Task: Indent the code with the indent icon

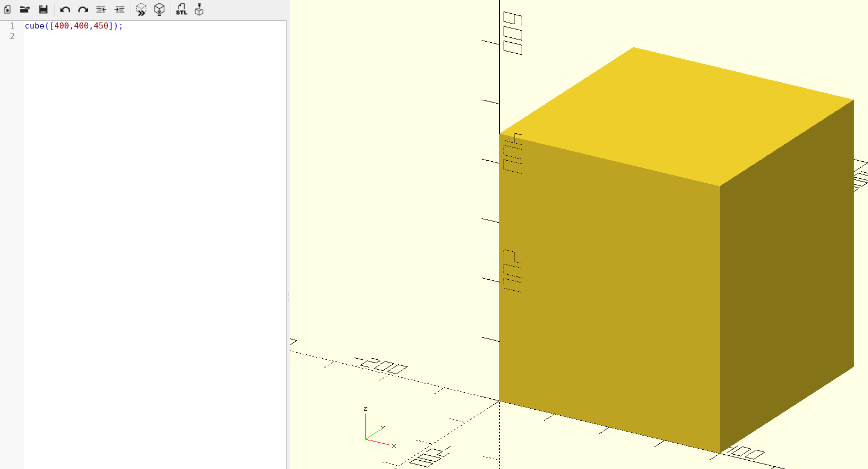Action: [119, 9]
